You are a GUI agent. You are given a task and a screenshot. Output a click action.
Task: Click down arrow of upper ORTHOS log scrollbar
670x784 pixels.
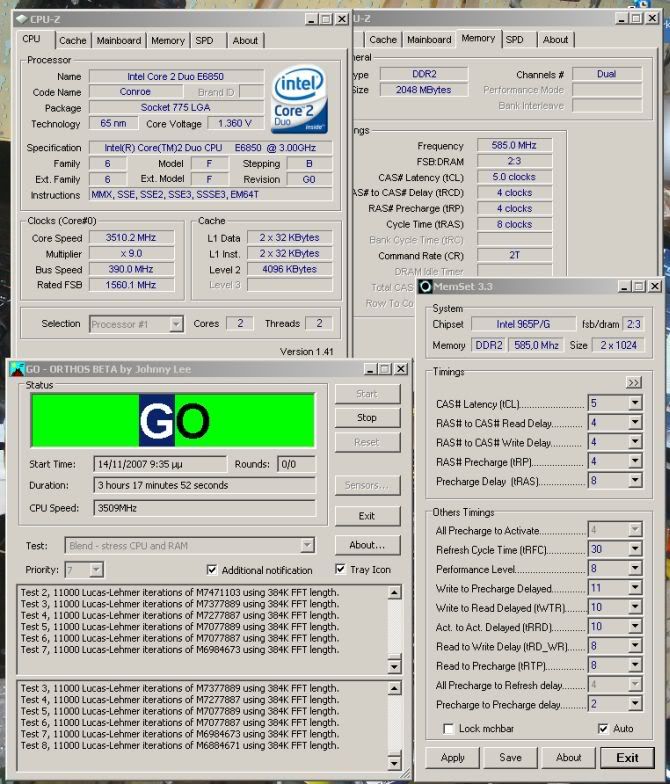click(394, 666)
